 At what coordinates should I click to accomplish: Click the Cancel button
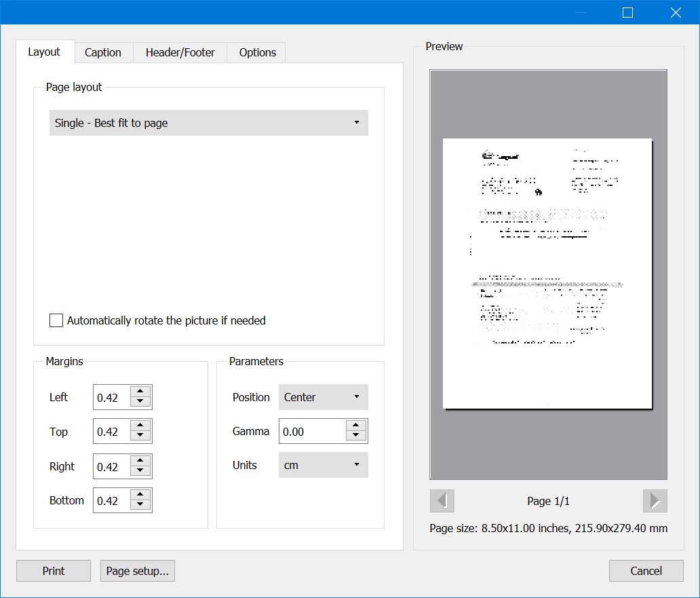pos(646,571)
